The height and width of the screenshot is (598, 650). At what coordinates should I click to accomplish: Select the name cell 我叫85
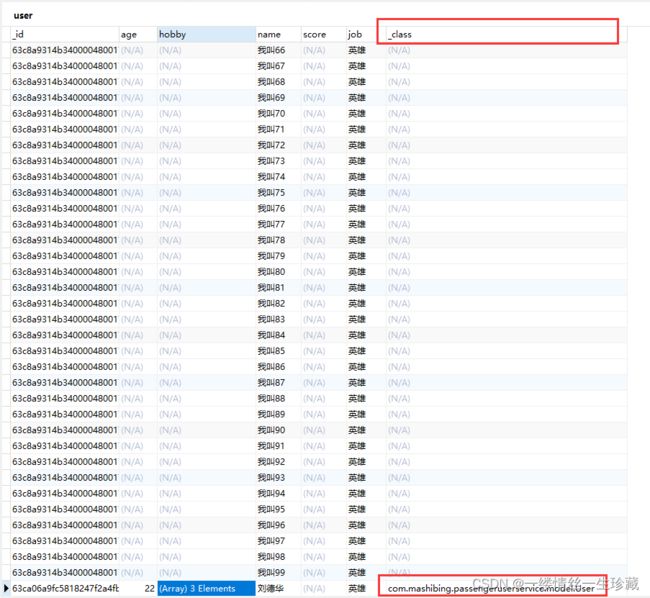tap(278, 351)
